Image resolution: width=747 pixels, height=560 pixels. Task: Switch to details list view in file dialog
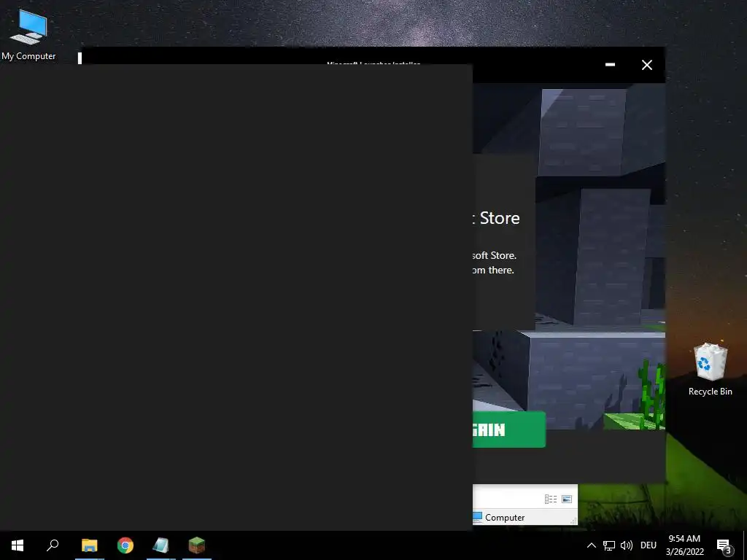point(551,499)
